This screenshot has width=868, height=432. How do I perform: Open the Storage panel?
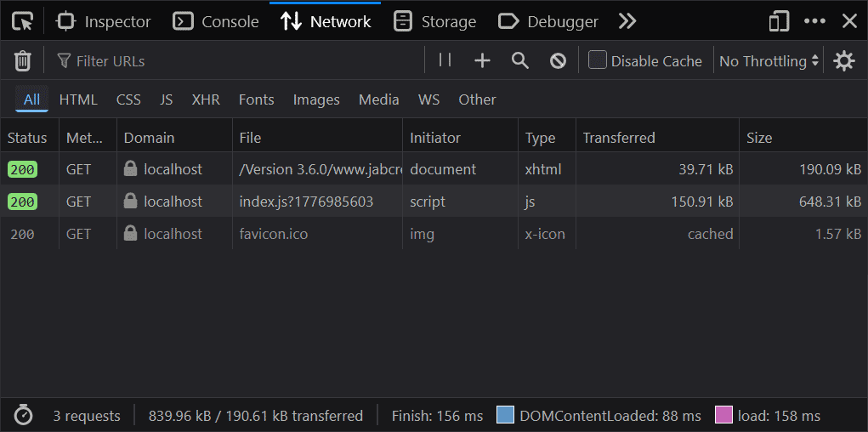pos(434,21)
